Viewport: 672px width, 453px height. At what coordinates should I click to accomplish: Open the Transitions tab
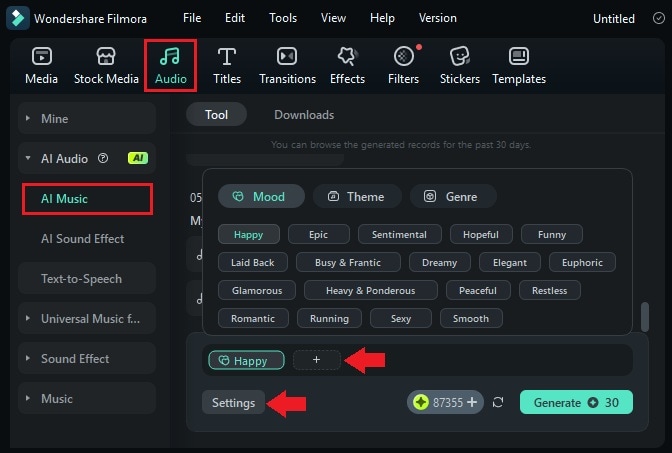click(287, 66)
